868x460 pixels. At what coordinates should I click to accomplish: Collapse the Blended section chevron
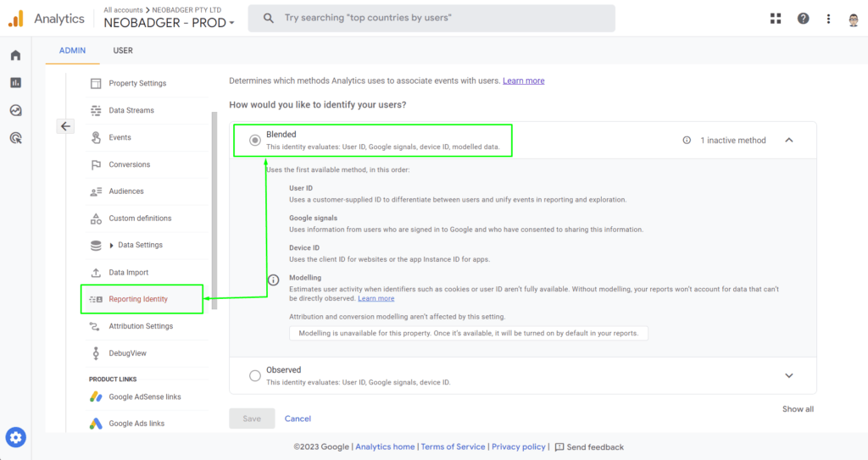coord(789,140)
